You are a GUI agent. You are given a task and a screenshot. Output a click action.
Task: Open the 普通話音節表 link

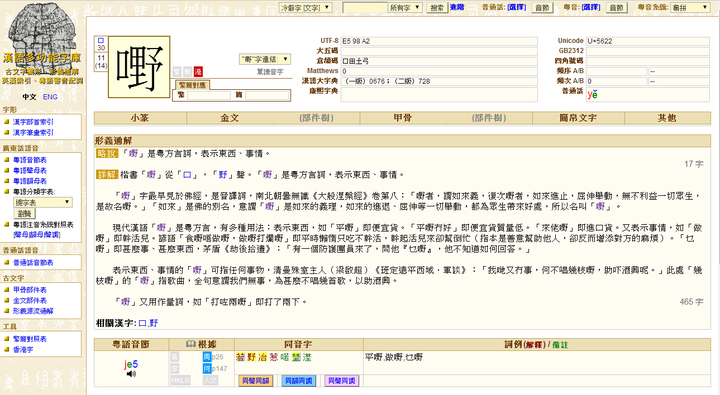(33, 263)
